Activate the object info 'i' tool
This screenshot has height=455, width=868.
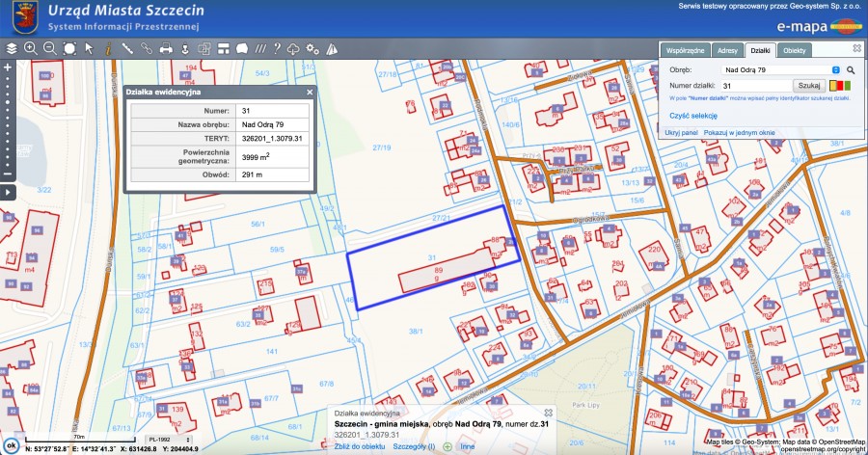point(109,48)
